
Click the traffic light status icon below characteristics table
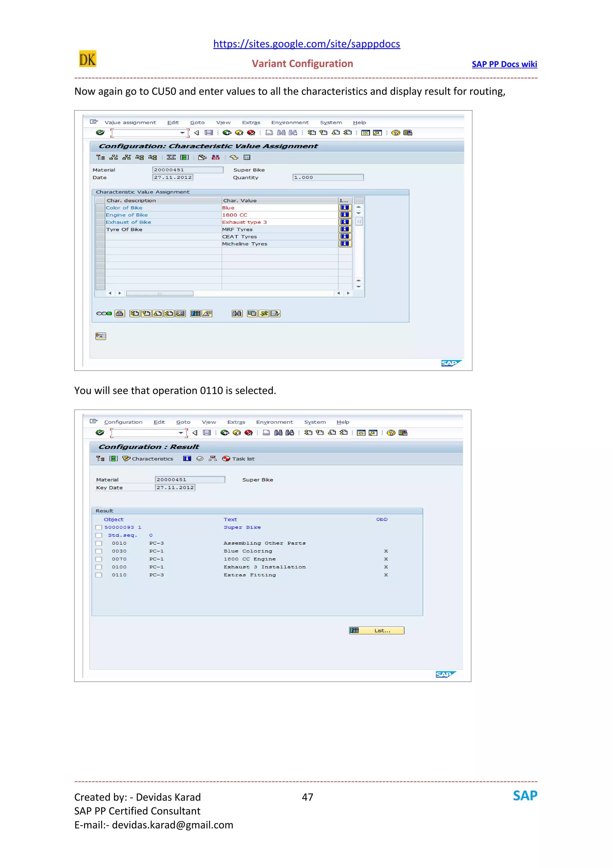tap(104, 313)
